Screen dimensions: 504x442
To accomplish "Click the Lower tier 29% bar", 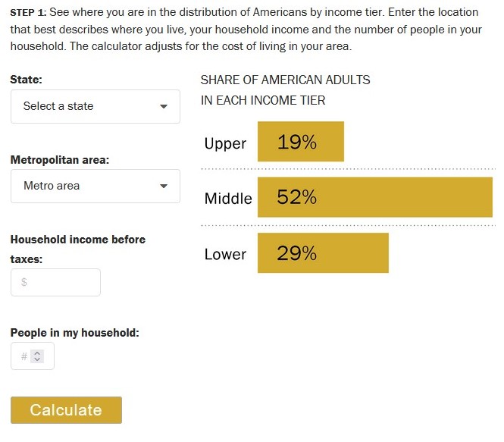I will (x=323, y=253).
